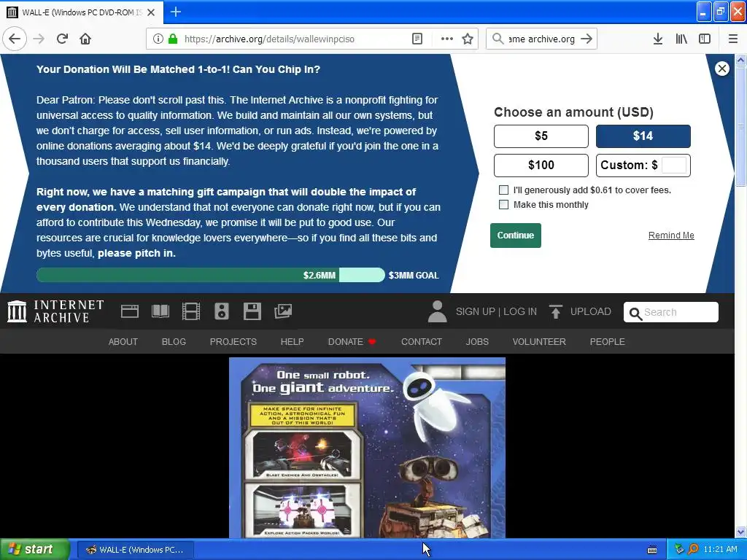Select the $100 donation amount

(x=541, y=166)
